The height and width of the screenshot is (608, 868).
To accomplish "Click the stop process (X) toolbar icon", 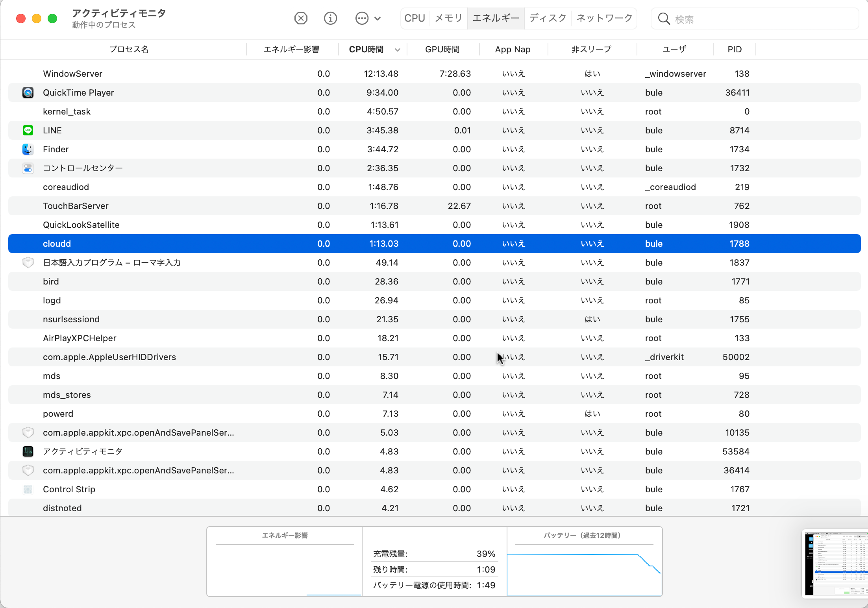I will (301, 18).
